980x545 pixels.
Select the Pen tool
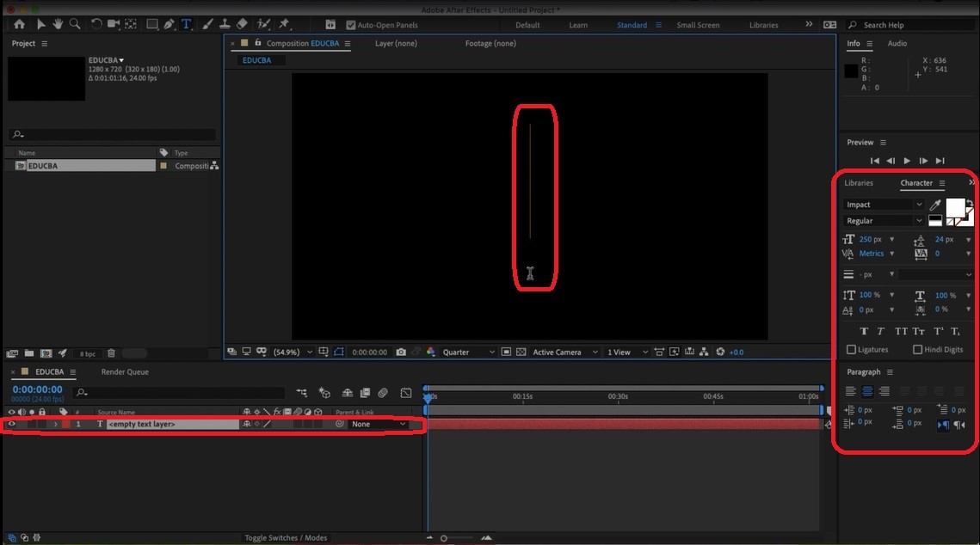click(x=170, y=25)
